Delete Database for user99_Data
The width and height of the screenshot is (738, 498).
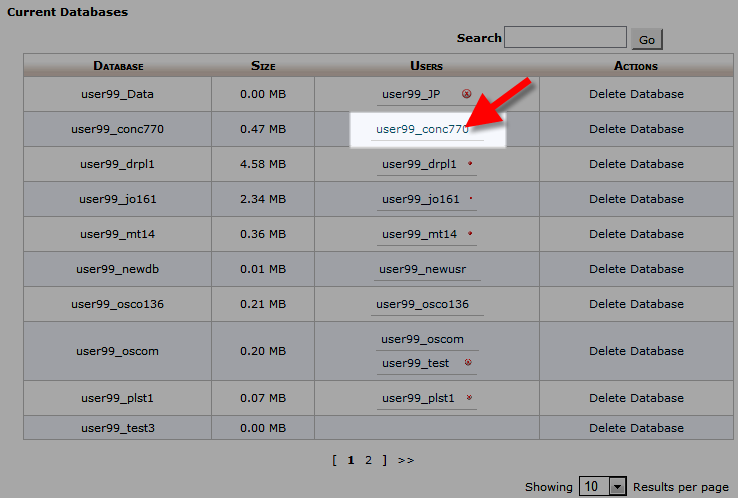[636, 94]
